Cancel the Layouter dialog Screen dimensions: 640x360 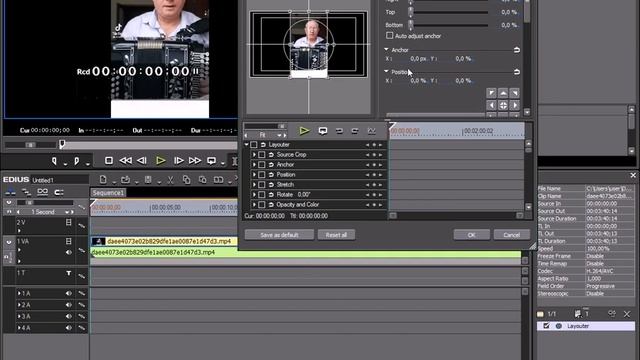click(511, 235)
